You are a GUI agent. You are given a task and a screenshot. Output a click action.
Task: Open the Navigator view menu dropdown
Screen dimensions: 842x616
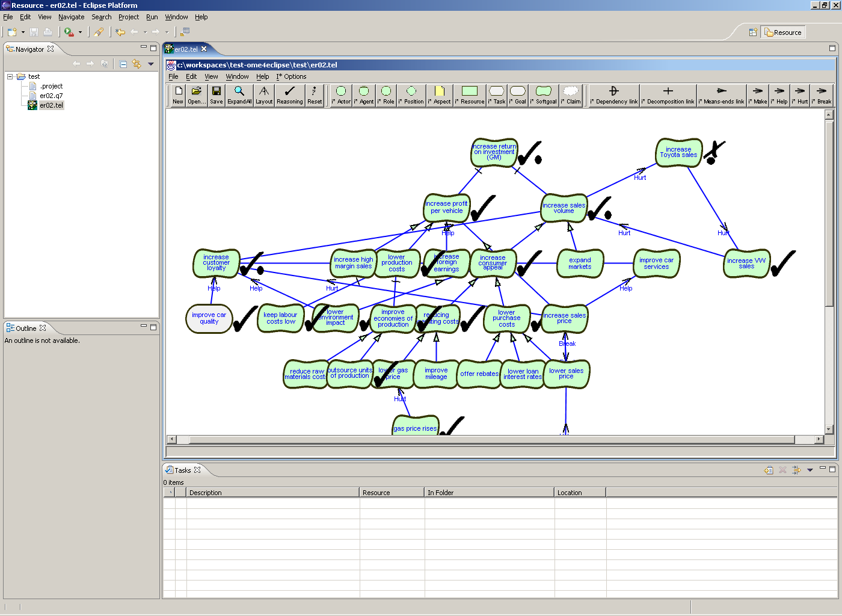[x=151, y=63]
